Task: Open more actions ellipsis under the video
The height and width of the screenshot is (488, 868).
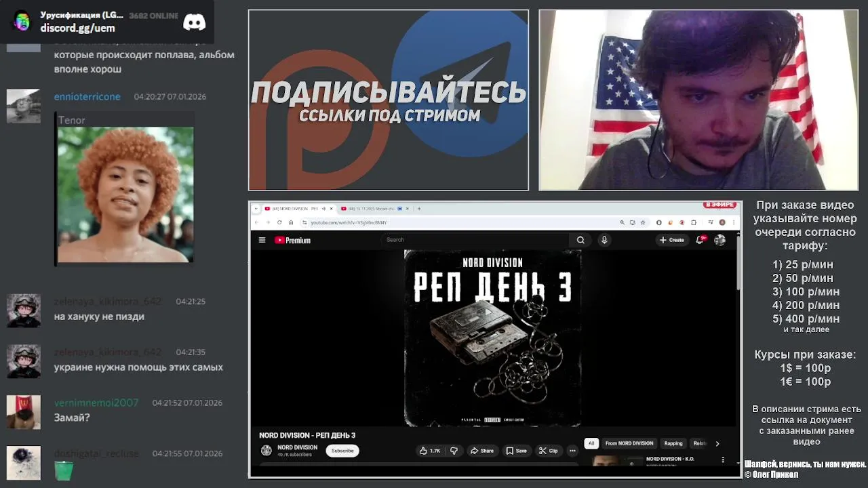Action: point(572,451)
